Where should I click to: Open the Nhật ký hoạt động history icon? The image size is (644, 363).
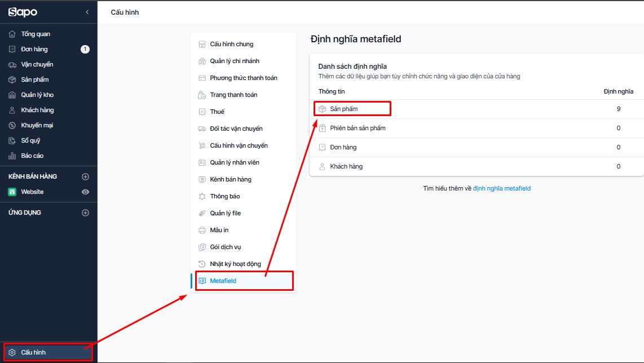[x=202, y=264]
